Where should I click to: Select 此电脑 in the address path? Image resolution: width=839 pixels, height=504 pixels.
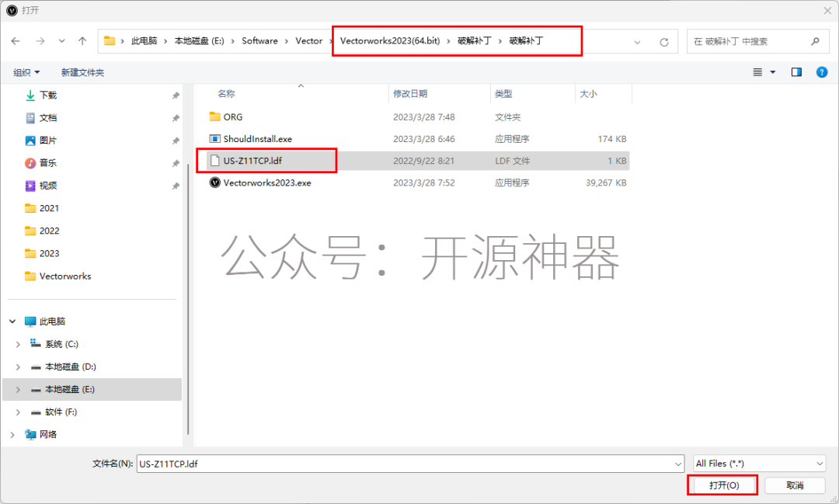(x=144, y=40)
